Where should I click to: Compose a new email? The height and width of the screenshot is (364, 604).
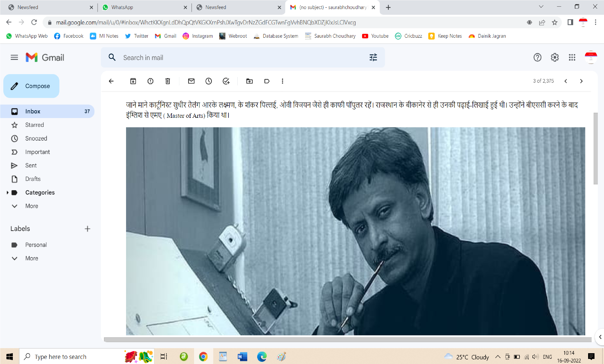(31, 86)
